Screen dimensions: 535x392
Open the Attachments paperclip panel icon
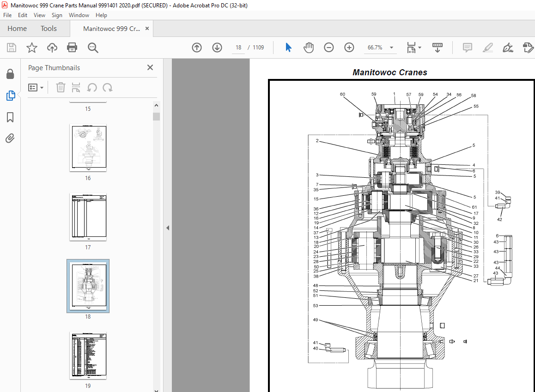tap(10, 139)
